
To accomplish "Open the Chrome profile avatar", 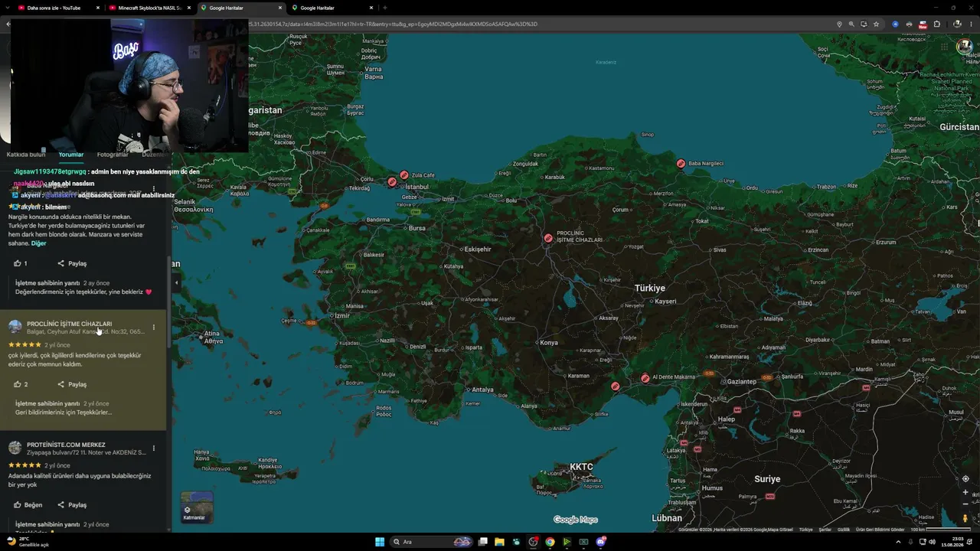I will [957, 24].
